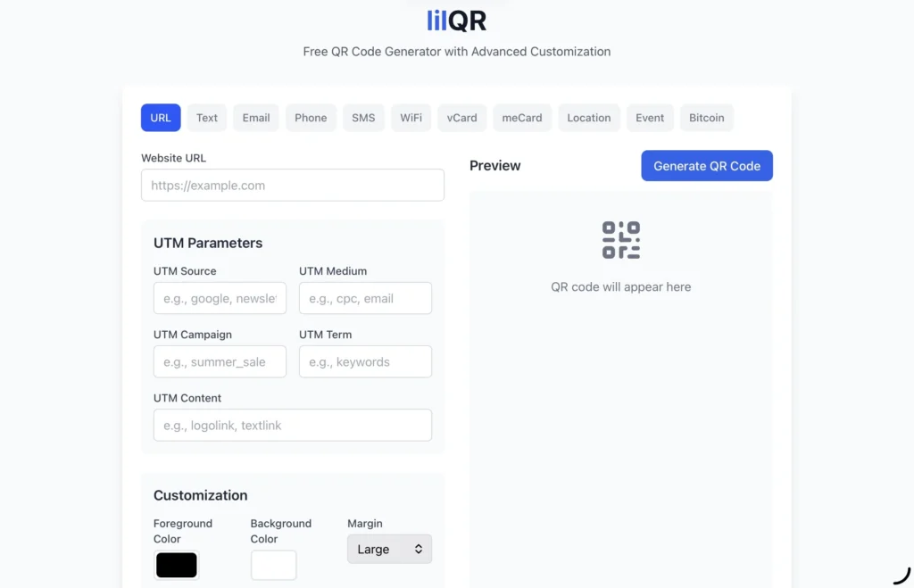Viewport: 914px width, 588px height.
Task: Click the lilQR logo at top
Action: [456, 20]
